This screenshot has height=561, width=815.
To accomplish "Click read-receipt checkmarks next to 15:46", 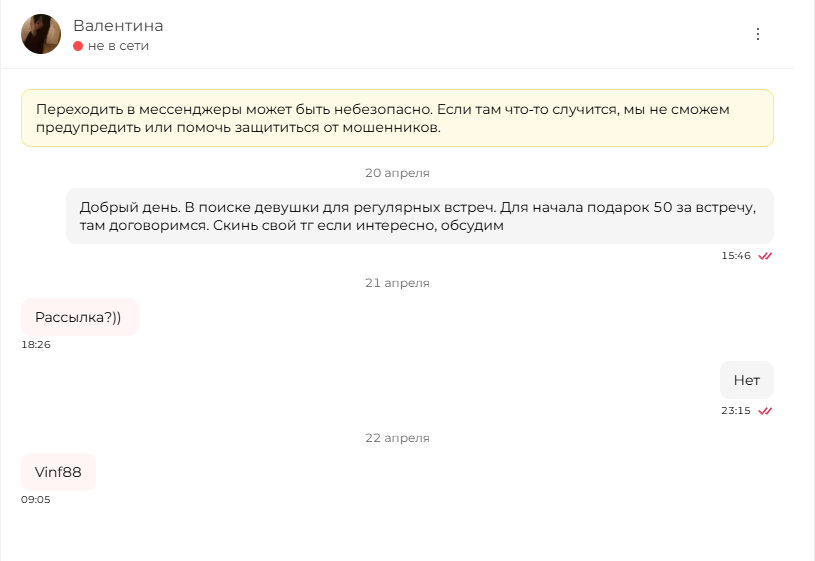I will tap(765, 256).
